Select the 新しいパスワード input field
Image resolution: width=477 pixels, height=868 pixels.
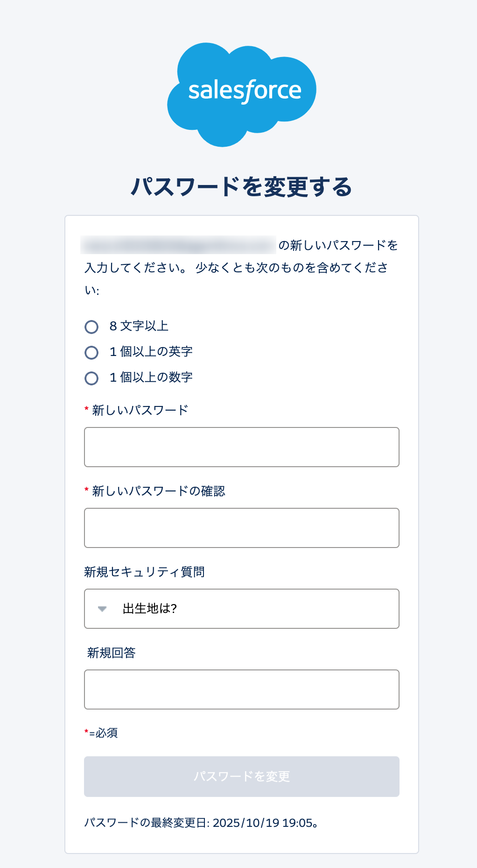coord(241,447)
